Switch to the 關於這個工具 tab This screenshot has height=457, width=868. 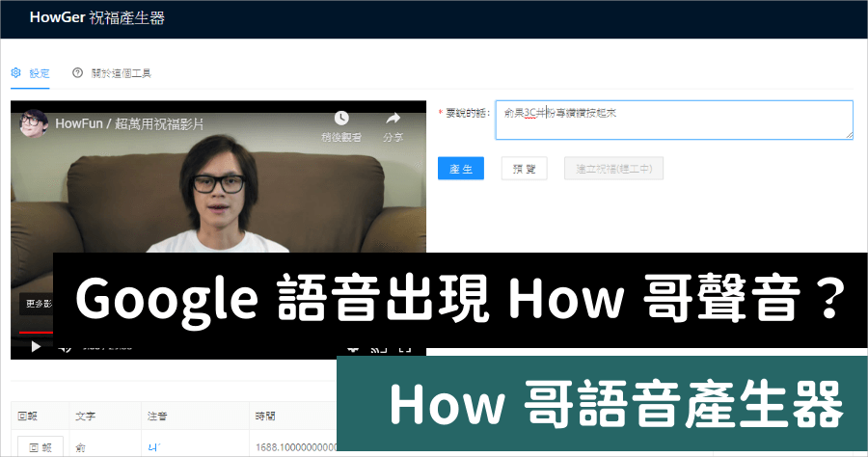[111, 73]
